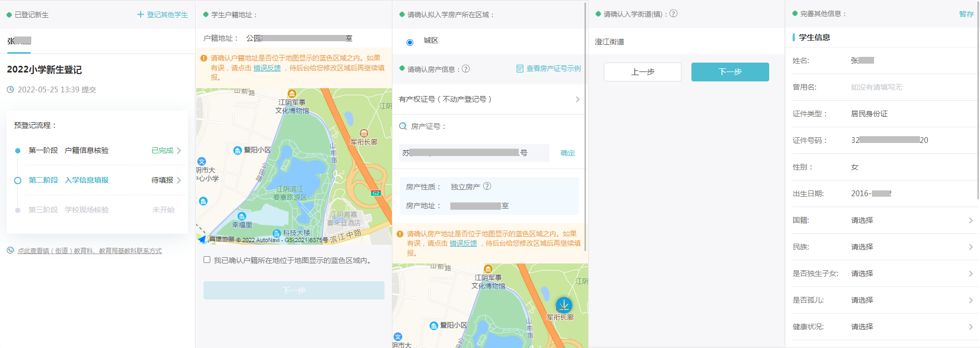Click 查看房产证号示例 link
980x348 pixels.
[554, 69]
